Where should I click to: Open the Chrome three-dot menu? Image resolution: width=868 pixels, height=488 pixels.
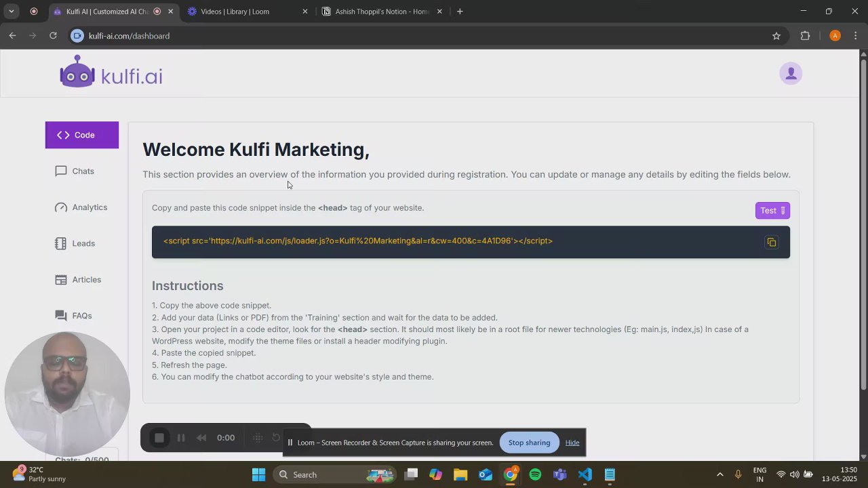coord(856,36)
